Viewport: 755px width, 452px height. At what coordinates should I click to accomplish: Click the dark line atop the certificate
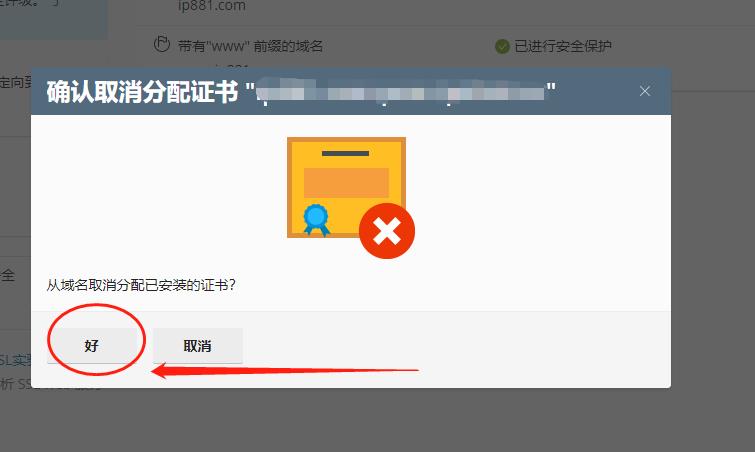(345, 154)
